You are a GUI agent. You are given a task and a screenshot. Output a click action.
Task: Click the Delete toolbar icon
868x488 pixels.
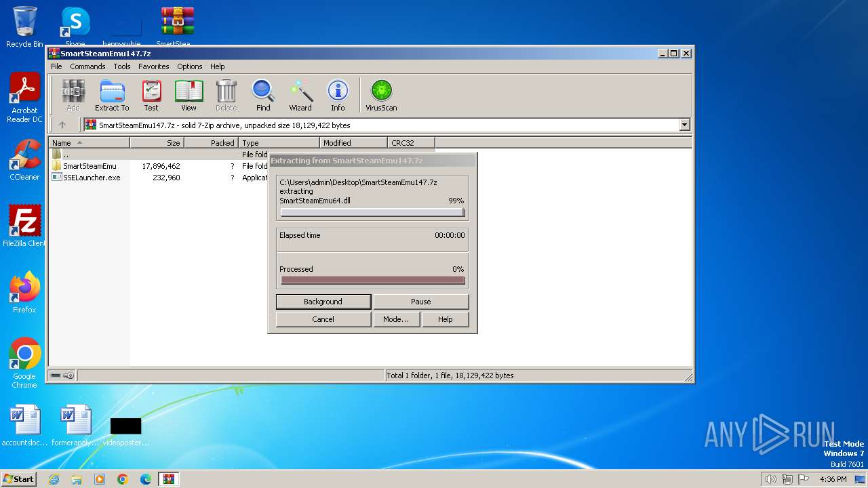pos(226,95)
